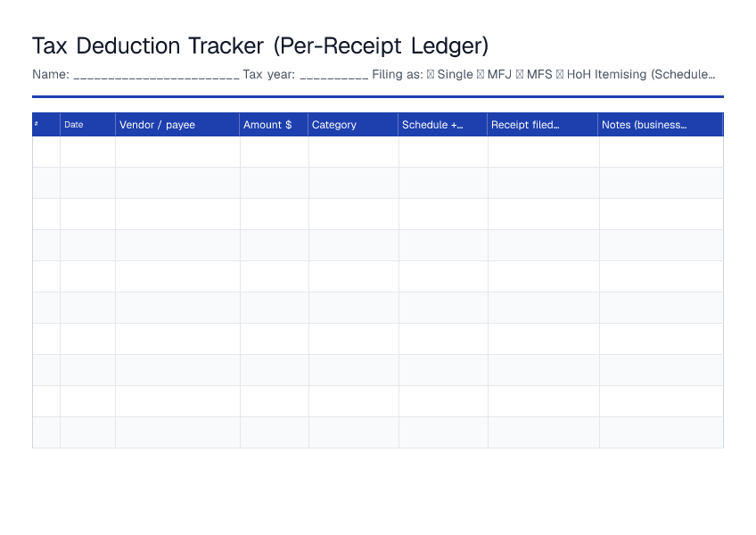Click the "Category" column header
Image resolution: width=756 pixels, height=535 pixels.
353,125
